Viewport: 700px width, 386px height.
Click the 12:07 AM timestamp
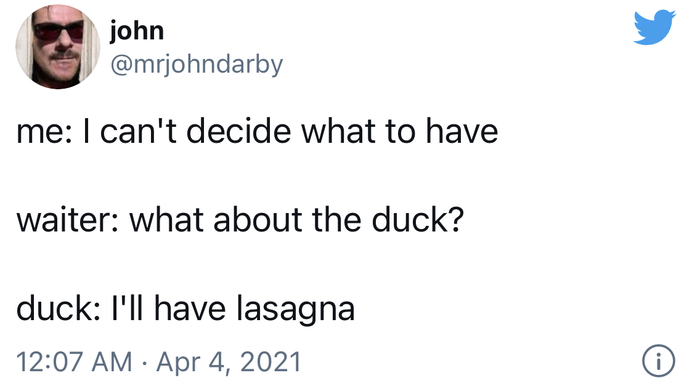click(75, 361)
